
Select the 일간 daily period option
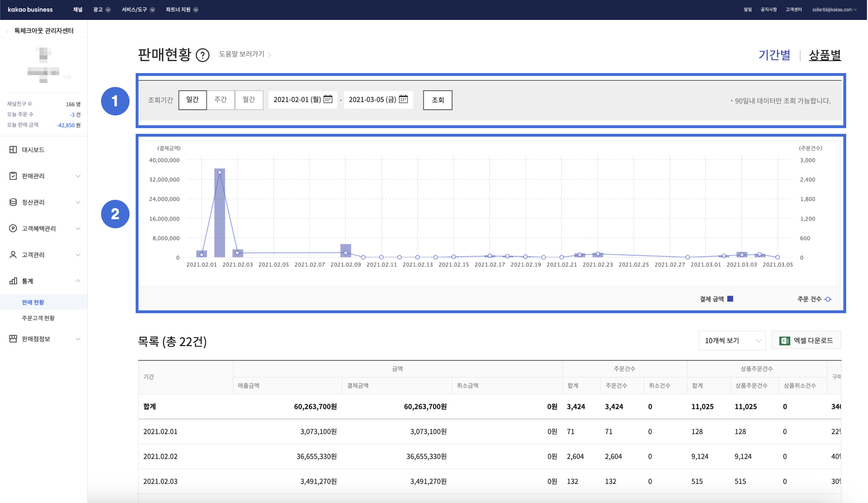pos(192,100)
